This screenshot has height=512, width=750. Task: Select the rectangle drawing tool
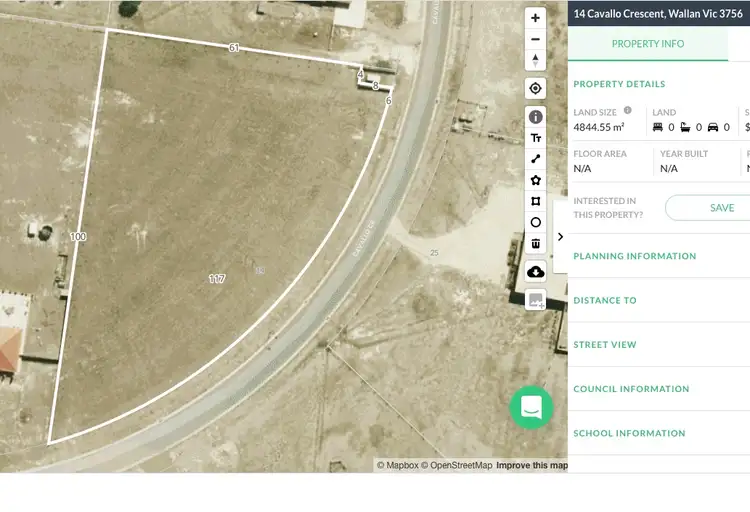pos(536,201)
